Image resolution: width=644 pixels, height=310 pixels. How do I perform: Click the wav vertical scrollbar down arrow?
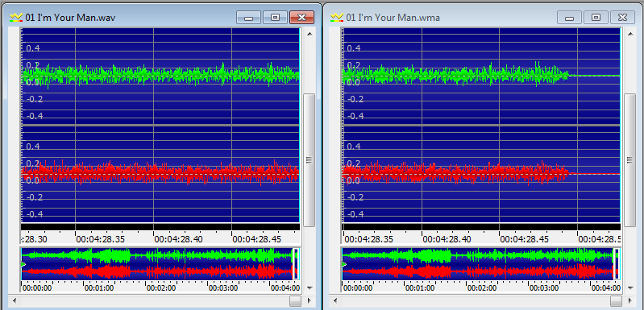tap(310, 288)
